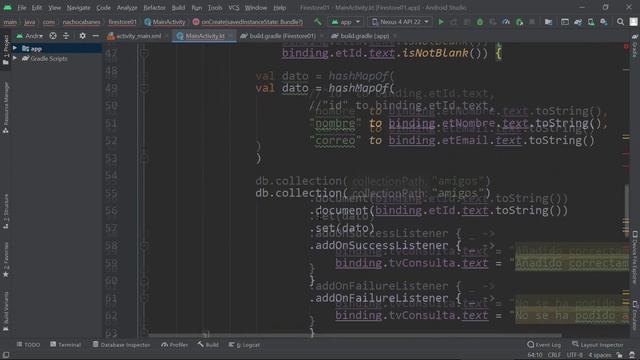The height and width of the screenshot is (360, 640).
Task: Collapse the code fold at line 61
Action: 144,298
